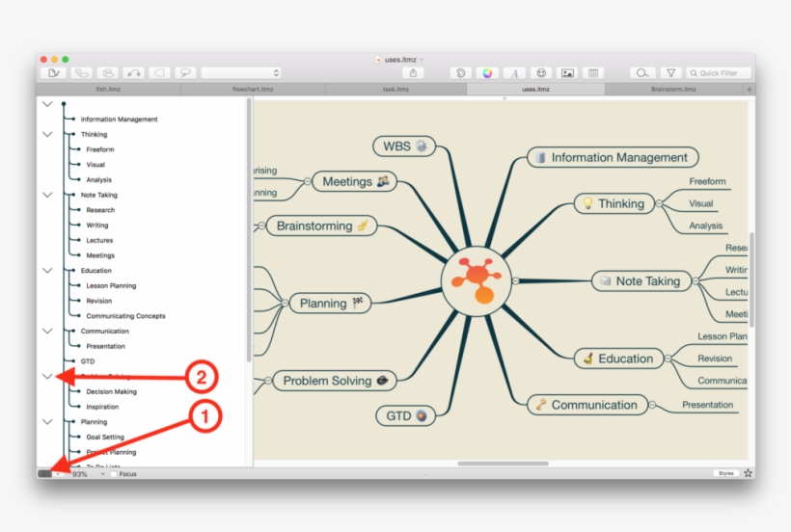Click the add sibling topic icon
Viewport: 791px width, 532px height.
(x=107, y=73)
